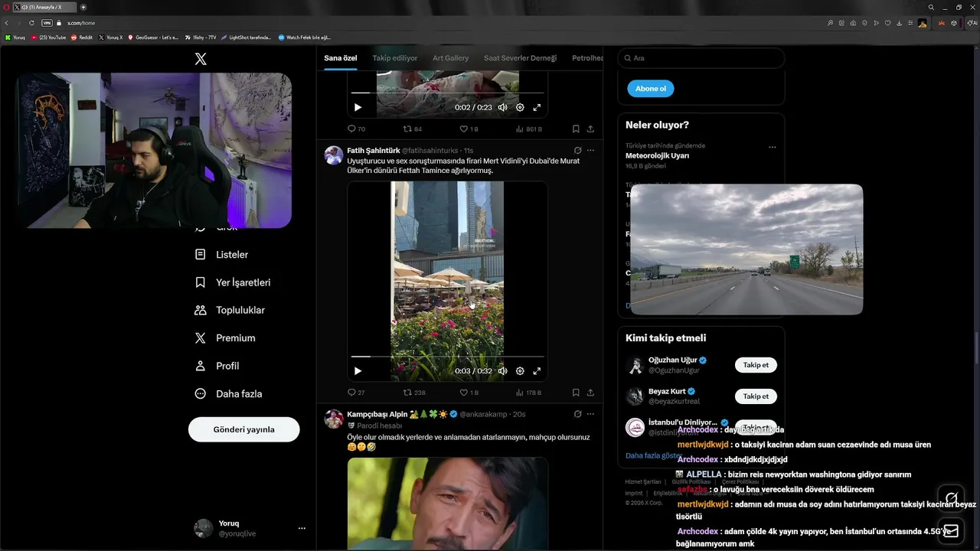Bookmark the Fatih Şahintürk post

pyautogui.click(x=576, y=393)
